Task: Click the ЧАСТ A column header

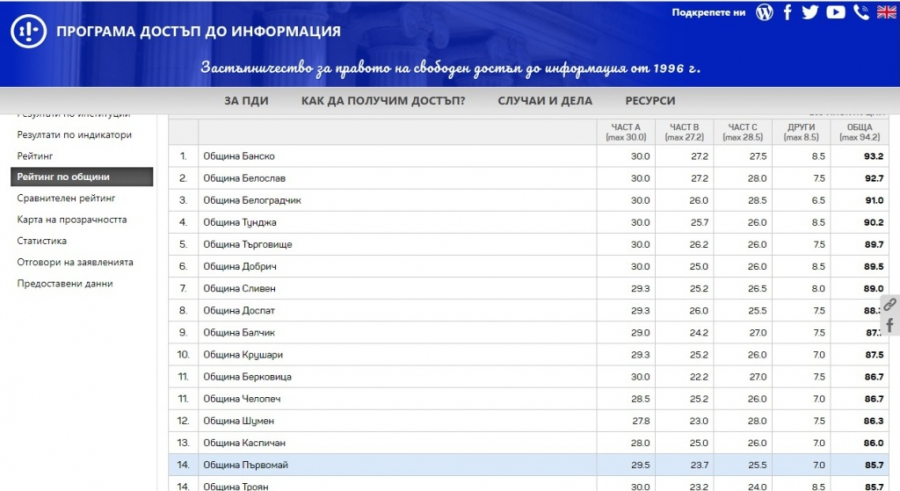Action: (626, 132)
